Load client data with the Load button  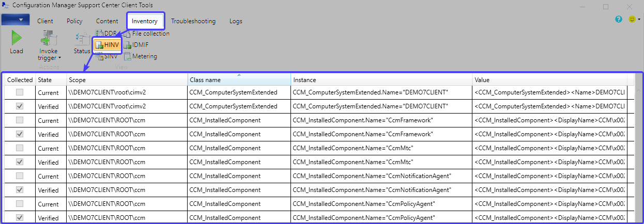(x=17, y=42)
